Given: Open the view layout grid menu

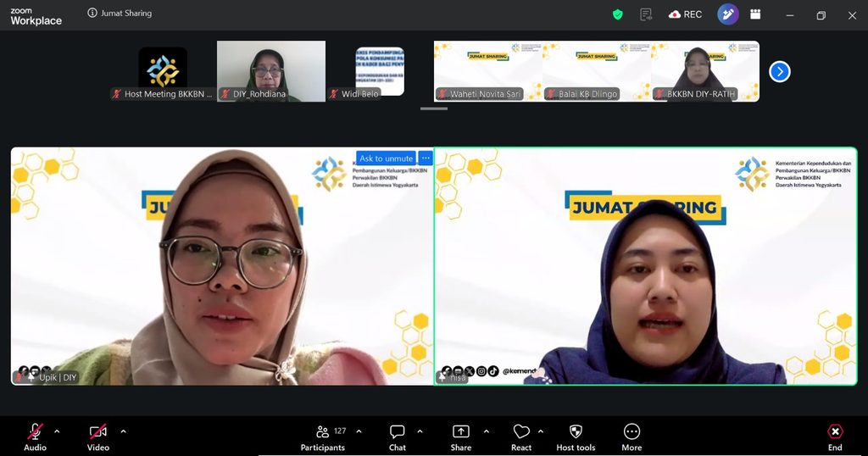Looking at the screenshot, I should coord(755,14).
